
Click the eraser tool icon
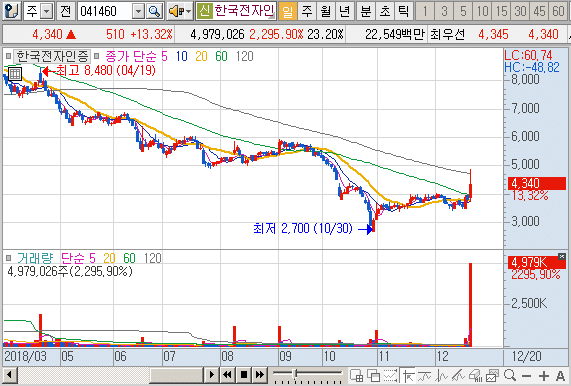(x=475, y=375)
